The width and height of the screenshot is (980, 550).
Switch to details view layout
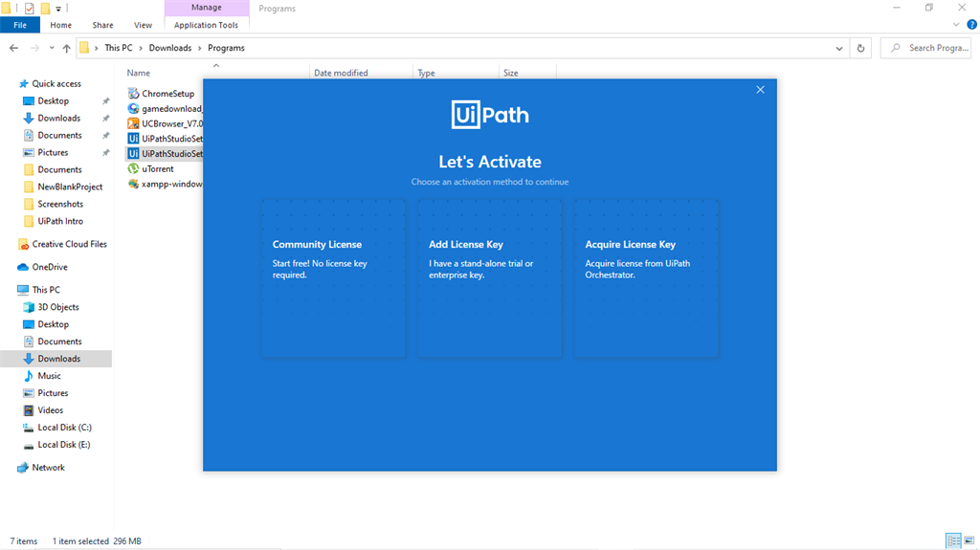(x=953, y=540)
